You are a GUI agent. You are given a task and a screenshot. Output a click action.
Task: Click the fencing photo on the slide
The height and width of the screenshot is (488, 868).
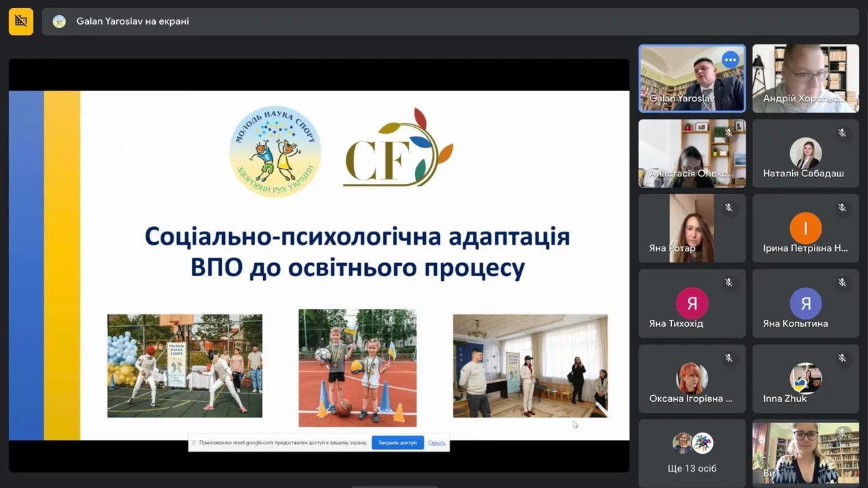(x=185, y=366)
